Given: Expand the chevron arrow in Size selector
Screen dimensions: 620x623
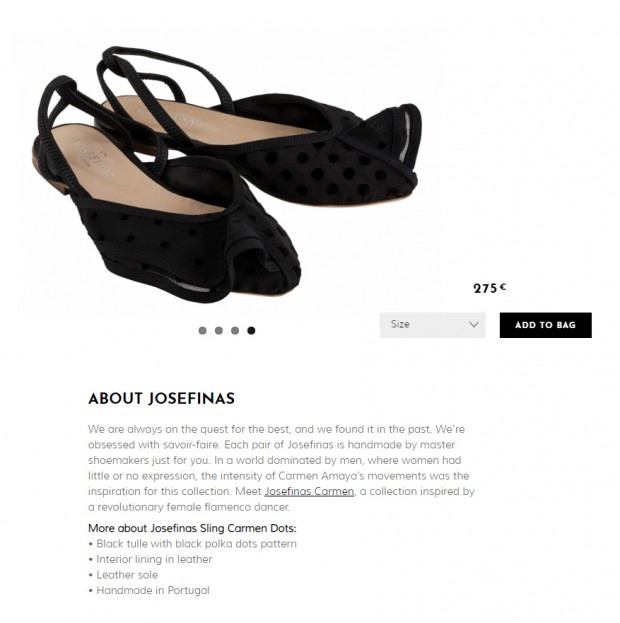Looking at the screenshot, I should tap(474, 325).
